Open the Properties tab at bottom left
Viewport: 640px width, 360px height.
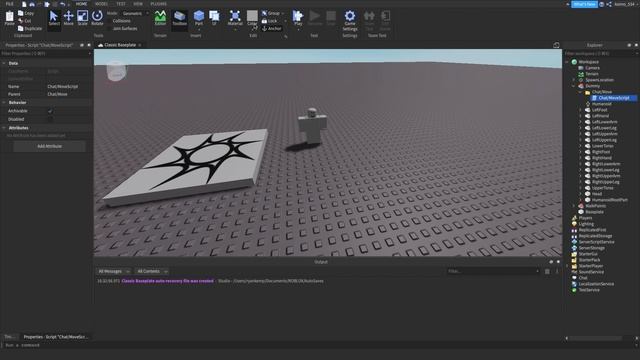tap(55, 337)
